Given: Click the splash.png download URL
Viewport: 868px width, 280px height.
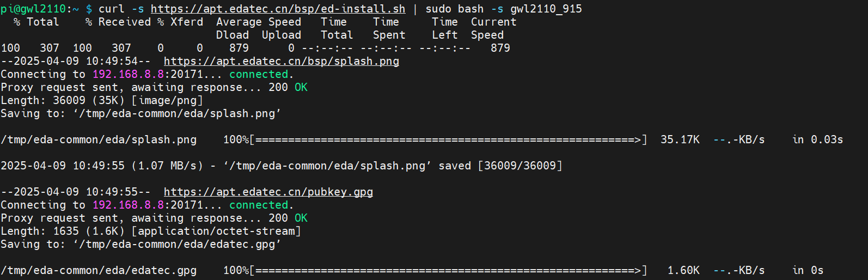Looking at the screenshot, I should pyautogui.click(x=281, y=61).
